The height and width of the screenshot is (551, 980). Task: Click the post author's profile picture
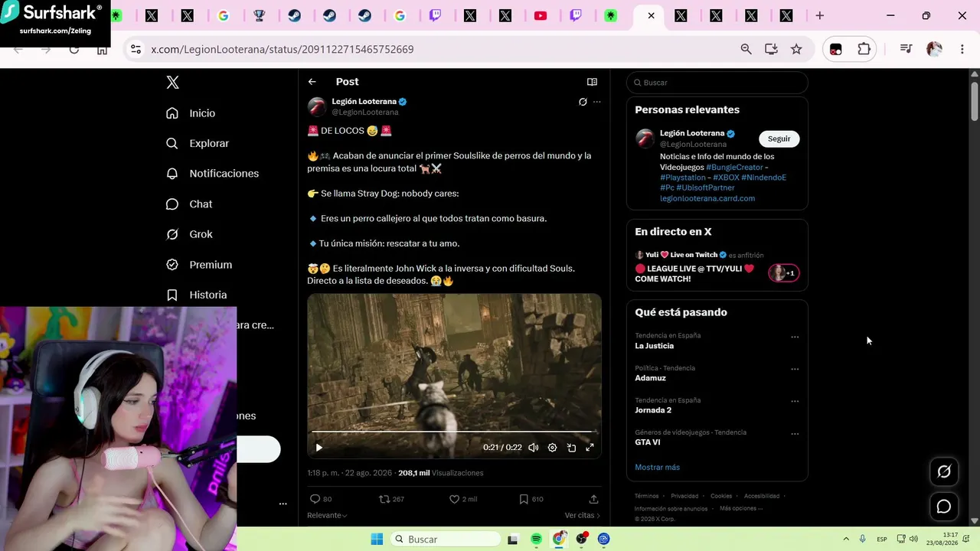[317, 106]
